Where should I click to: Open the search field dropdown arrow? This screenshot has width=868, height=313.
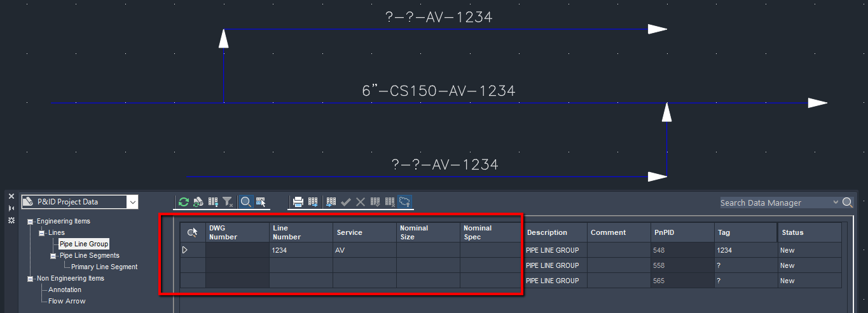(x=836, y=203)
